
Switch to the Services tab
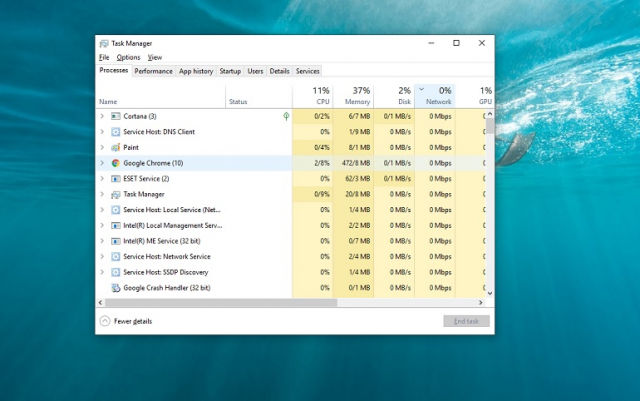tap(307, 71)
